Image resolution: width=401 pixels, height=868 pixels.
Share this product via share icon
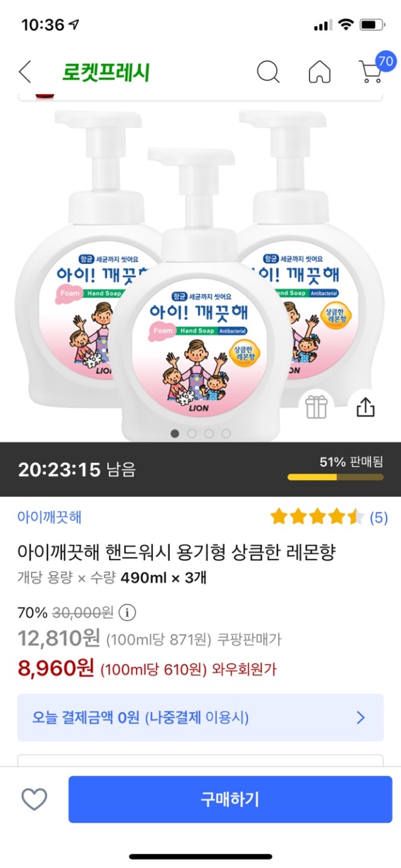365,407
